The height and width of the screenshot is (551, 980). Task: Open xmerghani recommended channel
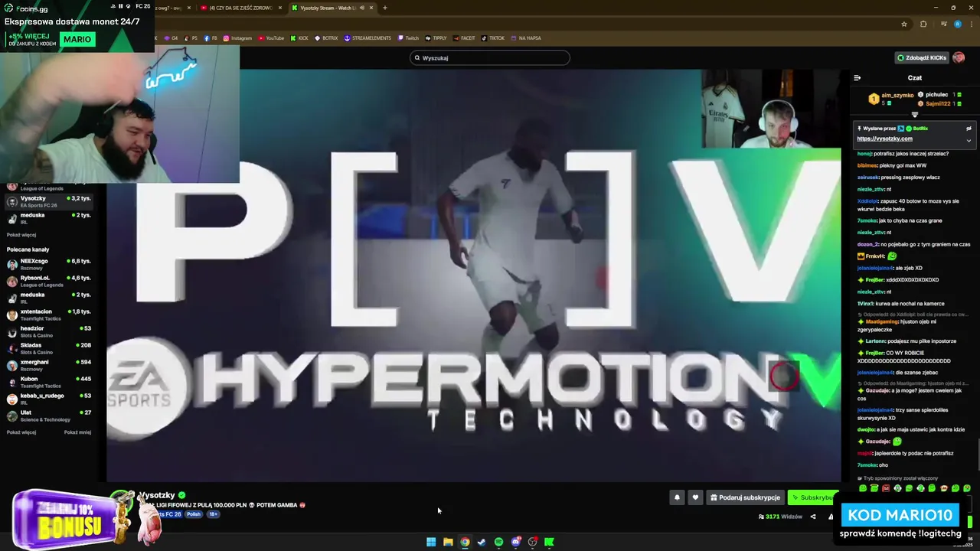(x=51, y=365)
